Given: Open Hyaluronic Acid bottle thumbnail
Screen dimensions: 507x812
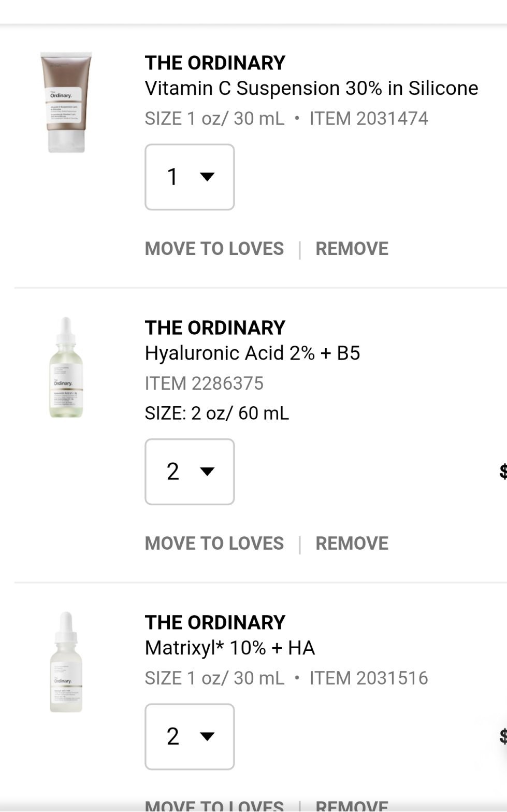Looking at the screenshot, I should coord(66,368).
